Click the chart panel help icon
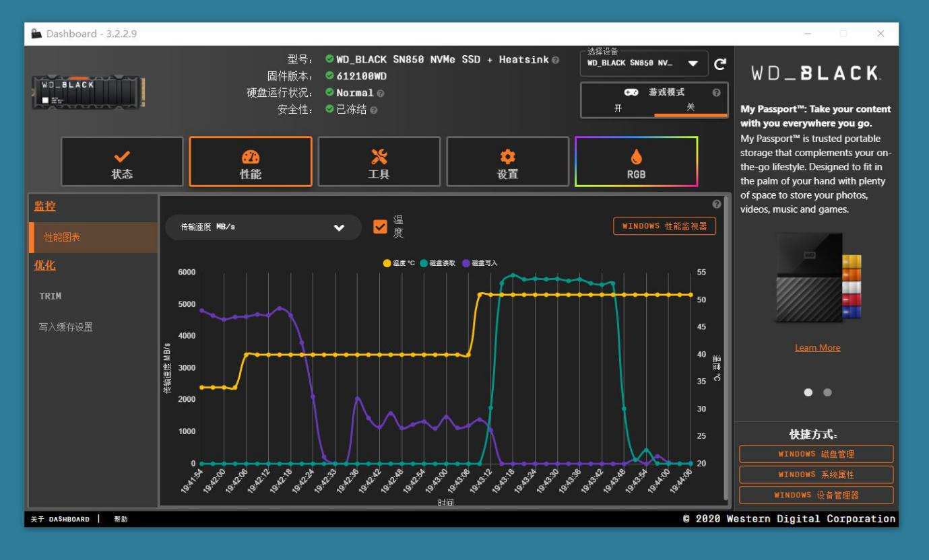Screen dimensions: 929x560 (x=716, y=204)
